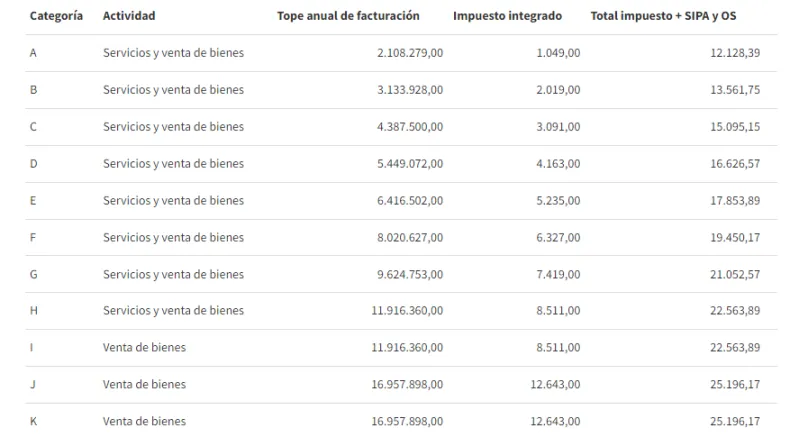Click category letter D cell
The width and height of the screenshot is (790, 437).
point(34,164)
